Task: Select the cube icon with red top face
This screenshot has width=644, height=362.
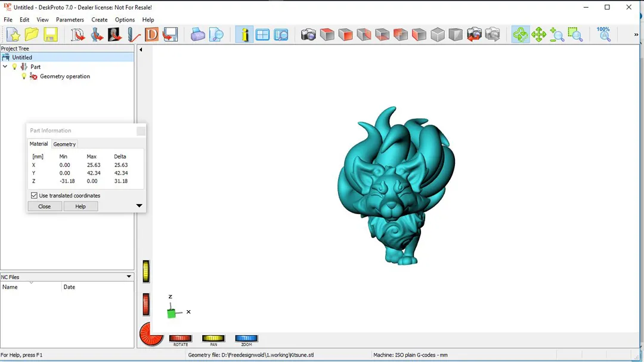Action: [327, 35]
